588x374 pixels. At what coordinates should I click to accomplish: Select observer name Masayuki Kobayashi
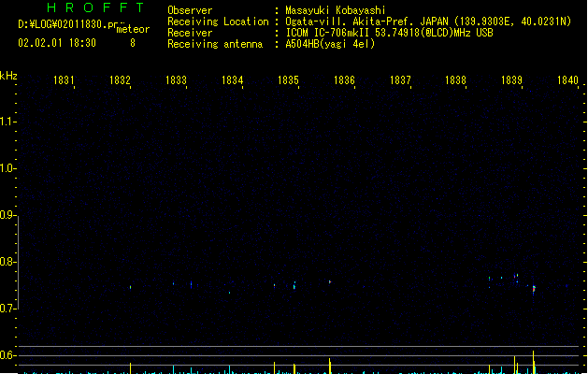coord(336,10)
